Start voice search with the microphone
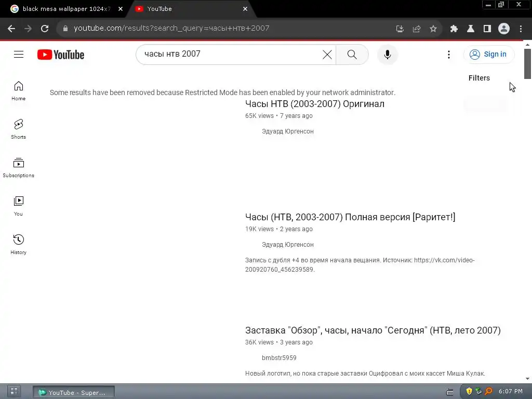532x399 pixels. click(x=387, y=54)
